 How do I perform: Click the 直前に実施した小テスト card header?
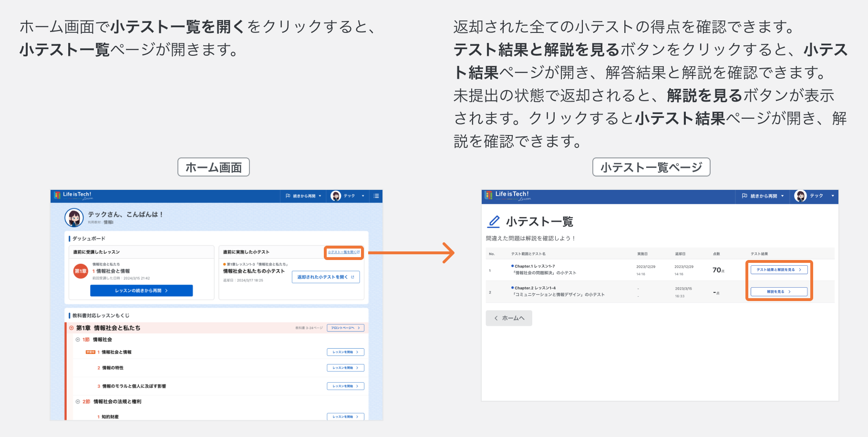[x=246, y=252]
